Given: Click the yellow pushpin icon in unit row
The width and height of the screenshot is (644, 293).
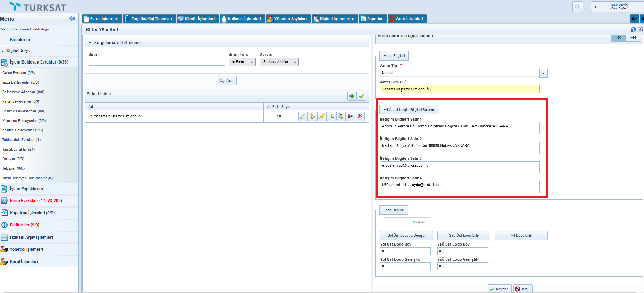Looking at the screenshot, I should coord(322,116).
